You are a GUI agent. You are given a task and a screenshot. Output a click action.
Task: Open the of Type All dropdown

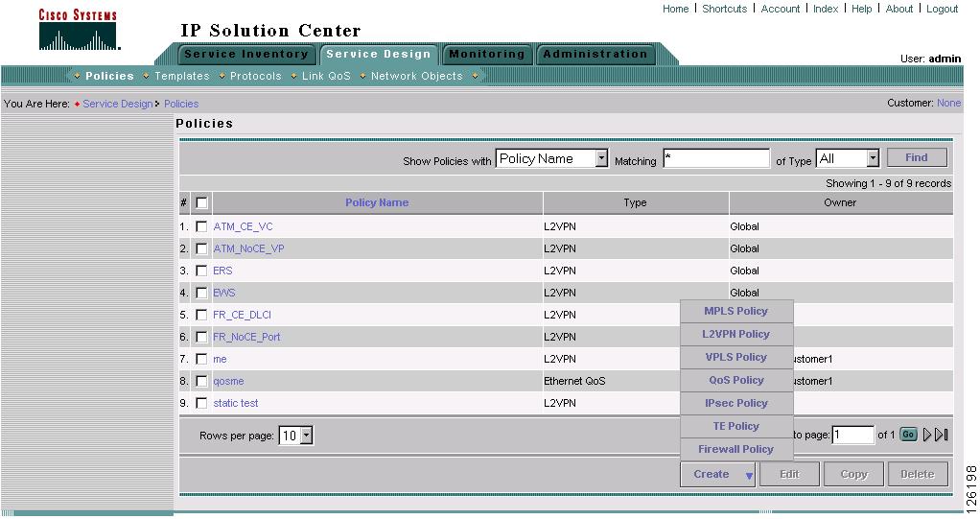tap(848, 159)
